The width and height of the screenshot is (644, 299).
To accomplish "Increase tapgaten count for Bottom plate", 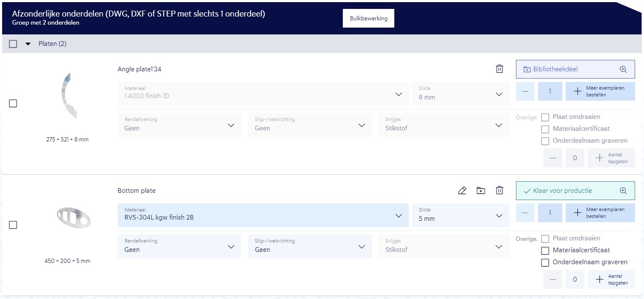I will click(611, 279).
